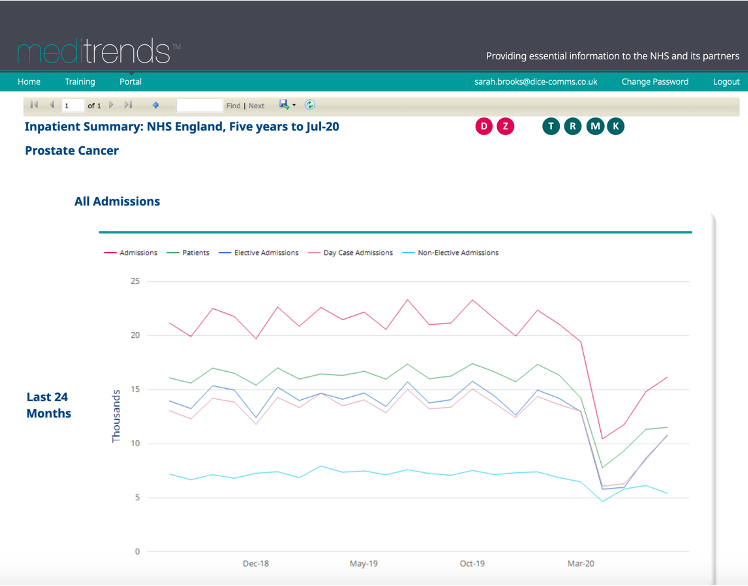
Task: Toggle Day Case Admissions legend entry
Action: (351, 252)
